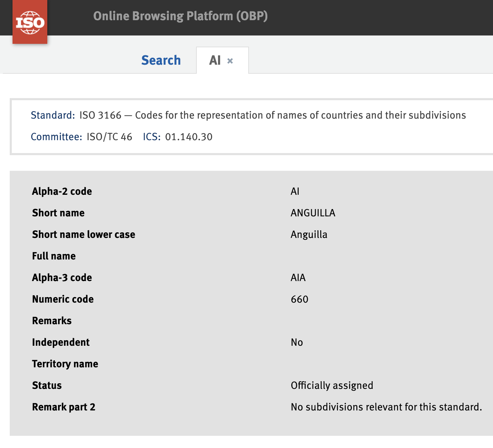Click the ISO logo
493x448 pixels.
30,23
